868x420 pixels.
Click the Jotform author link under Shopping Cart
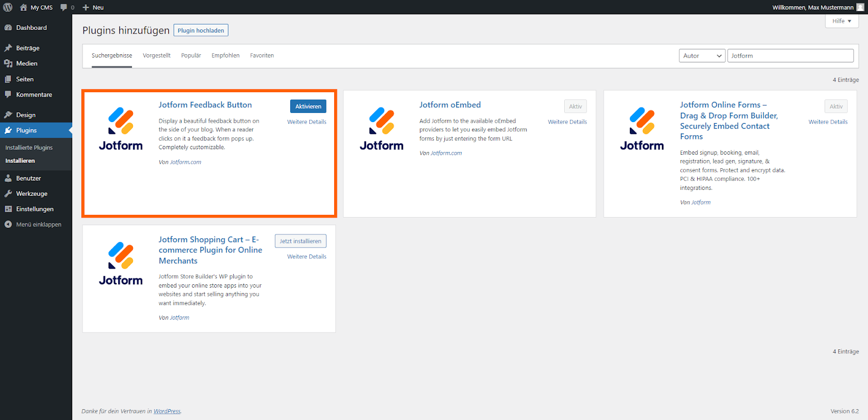coord(180,318)
